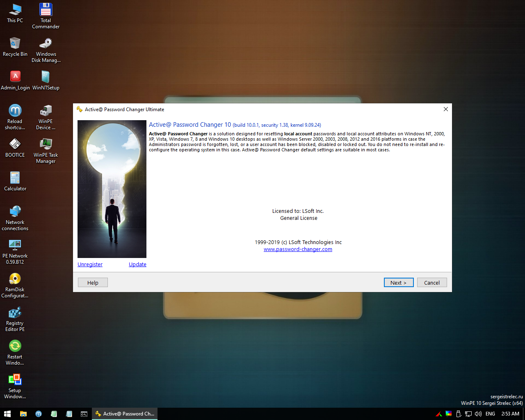Select Reload shortcuts desktop icon
This screenshot has width=525, height=420.
(x=15, y=116)
